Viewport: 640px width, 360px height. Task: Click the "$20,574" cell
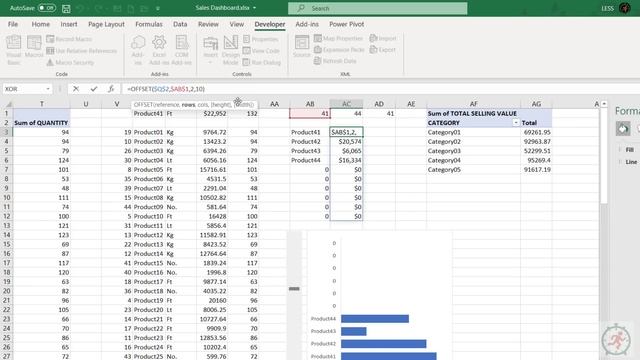point(346,141)
